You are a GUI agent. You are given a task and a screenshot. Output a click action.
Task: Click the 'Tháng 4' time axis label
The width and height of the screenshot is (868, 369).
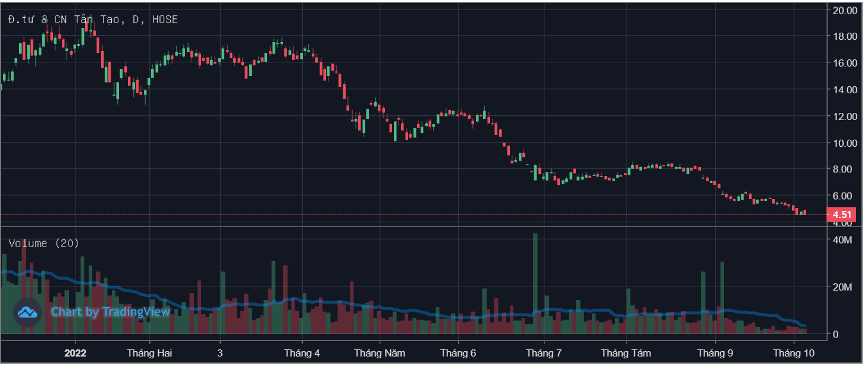point(302,353)
